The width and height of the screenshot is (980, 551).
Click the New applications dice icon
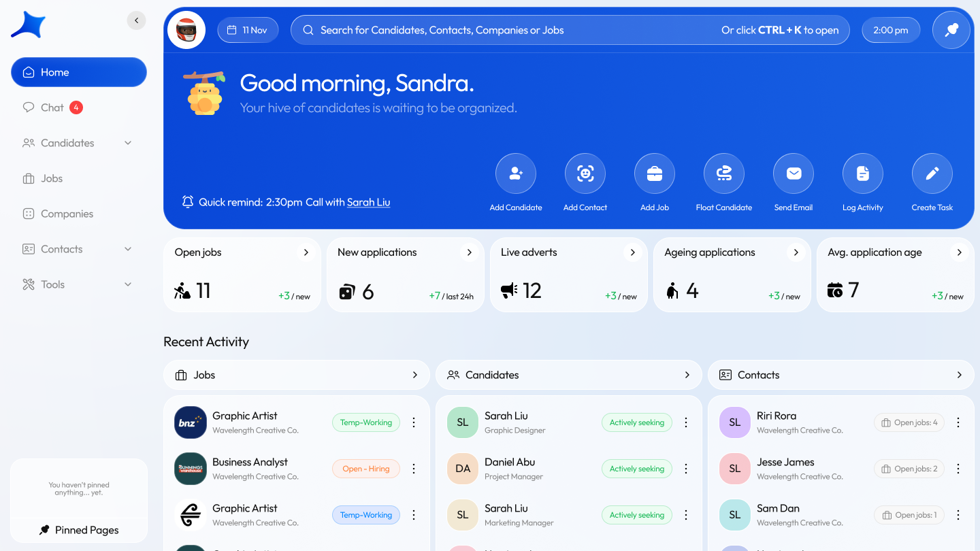pos(346,292)
